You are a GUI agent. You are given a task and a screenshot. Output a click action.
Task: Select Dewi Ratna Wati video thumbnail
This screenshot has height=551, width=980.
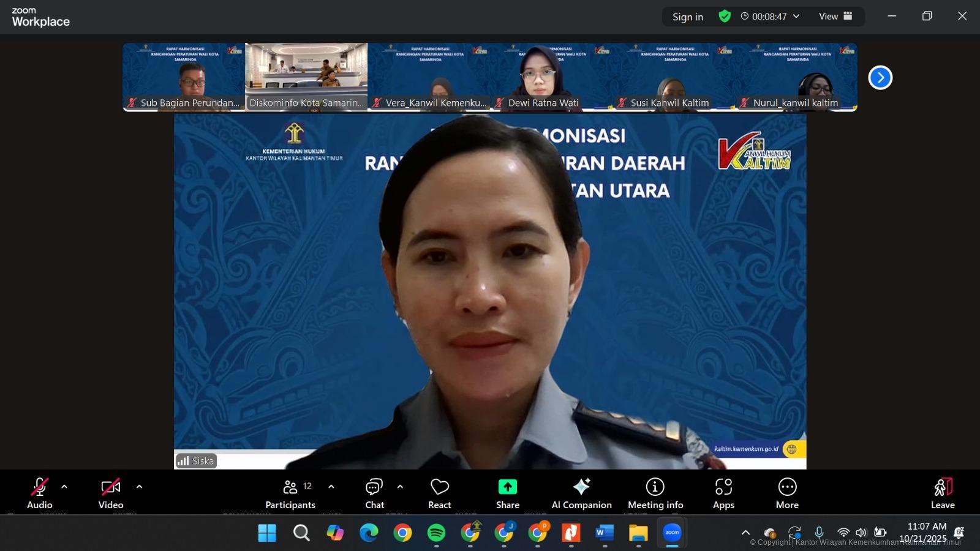(x=551, y=77)
